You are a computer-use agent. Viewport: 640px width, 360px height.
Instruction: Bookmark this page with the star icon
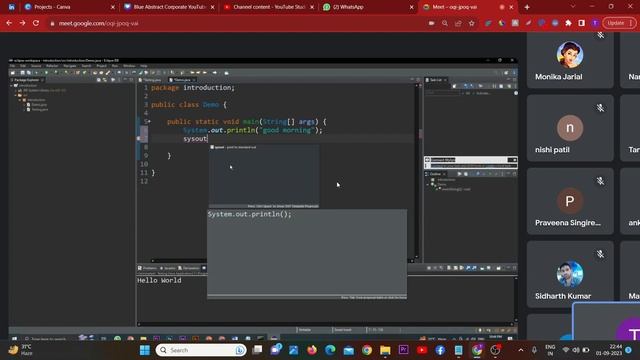[472, 23]
